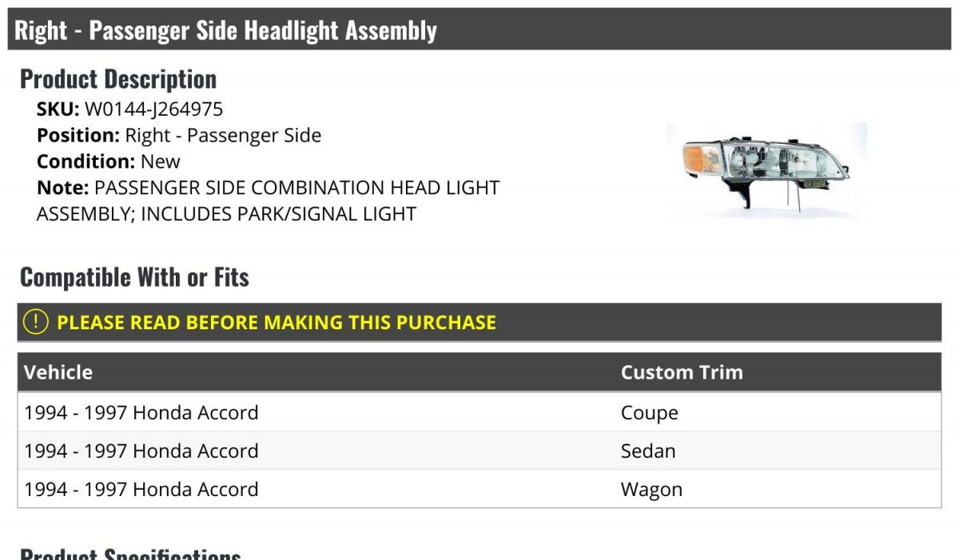The height and width of the screenshot is (560, 959).
Task: Click the Honda Accord vehicle in Coupe row
Action: pos(141,413)
